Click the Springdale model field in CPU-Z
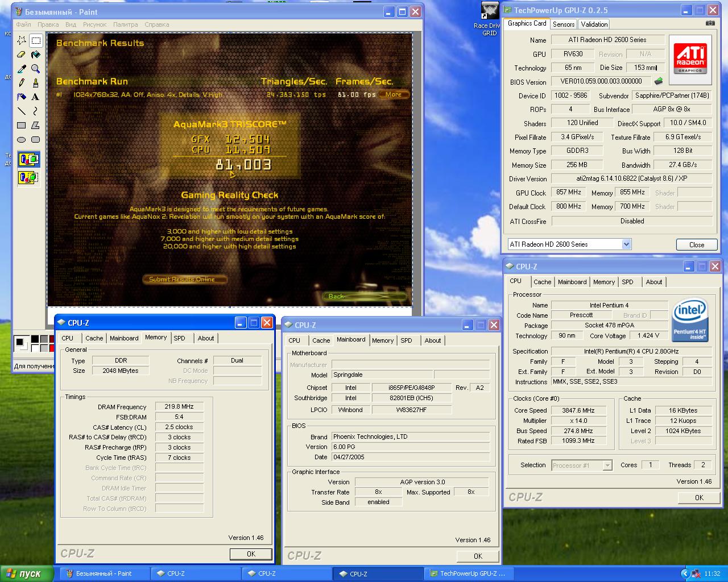The image size is (728, 582). (382, 375)
